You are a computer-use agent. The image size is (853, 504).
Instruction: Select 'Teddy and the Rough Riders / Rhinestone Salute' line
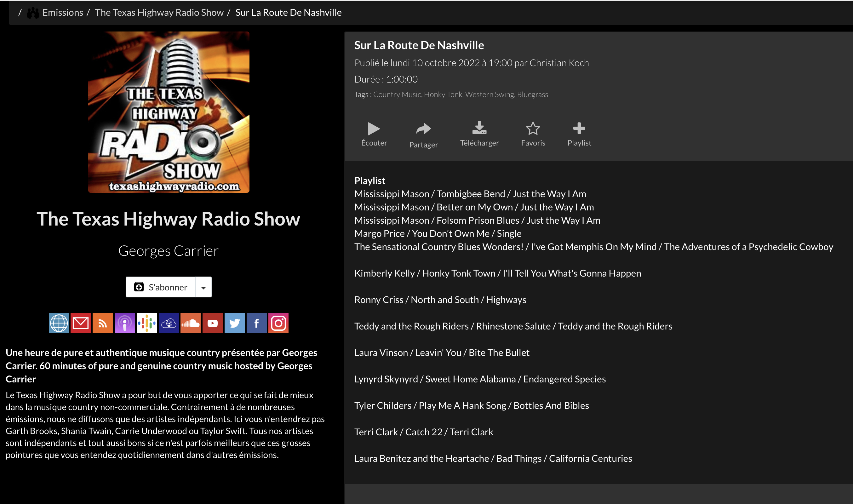pyautogui.click(x=513, y=326)
